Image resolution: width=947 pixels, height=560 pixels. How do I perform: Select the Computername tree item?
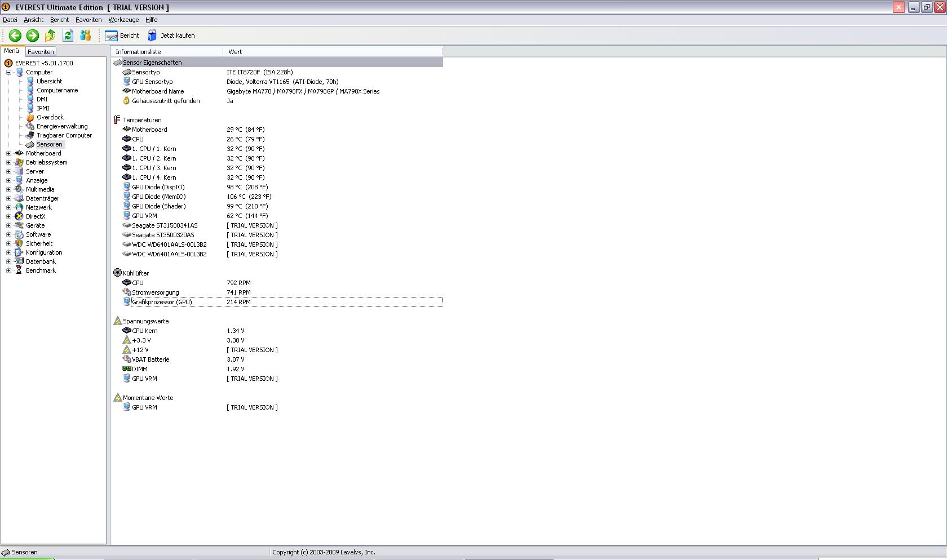[x=57, y=90]
